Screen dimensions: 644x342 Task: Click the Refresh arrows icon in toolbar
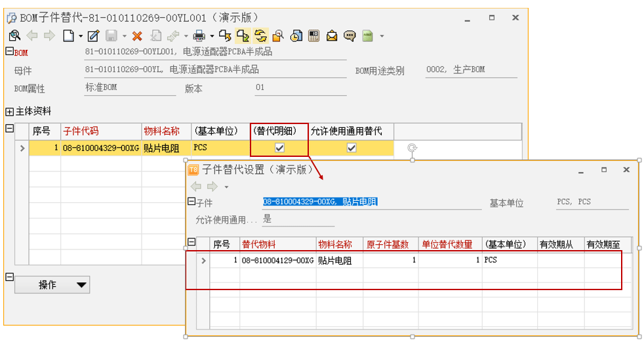pos(260,35)
